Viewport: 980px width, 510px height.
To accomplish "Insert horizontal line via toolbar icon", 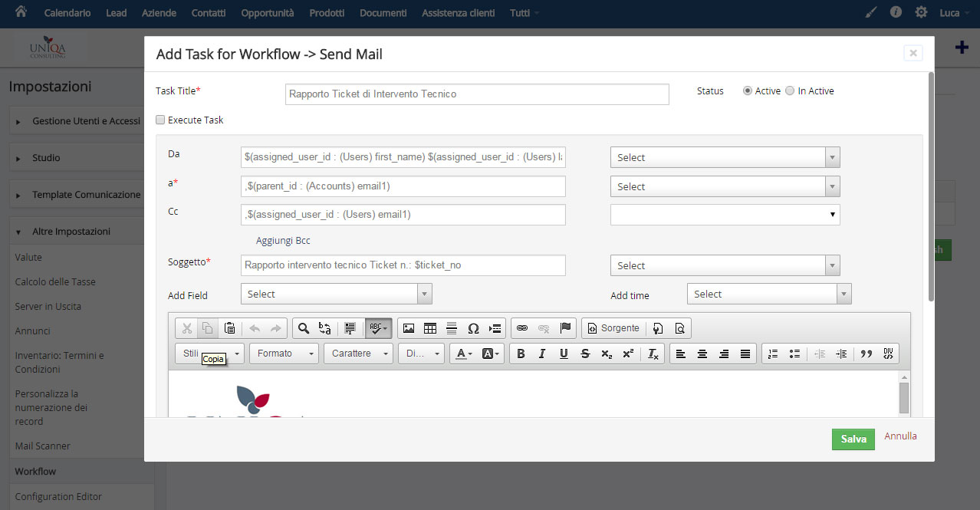I will pyautogui.click(x=452, y=328).
